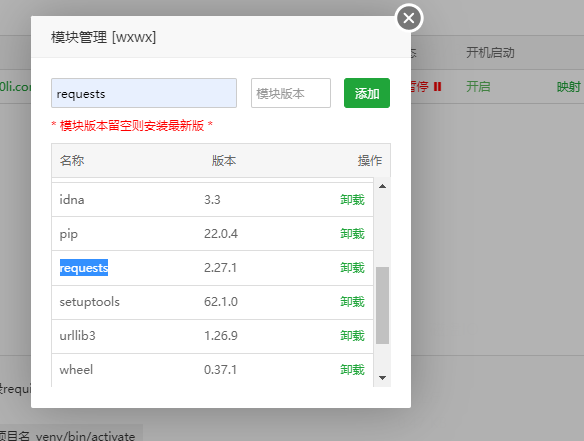
Task: Uninstall the pip module
Action: (x=352, y=234)
